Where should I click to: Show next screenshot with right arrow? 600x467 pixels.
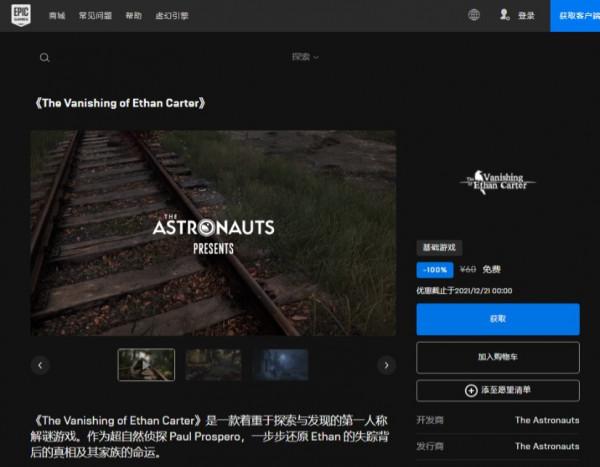click(x=386, y=365)
